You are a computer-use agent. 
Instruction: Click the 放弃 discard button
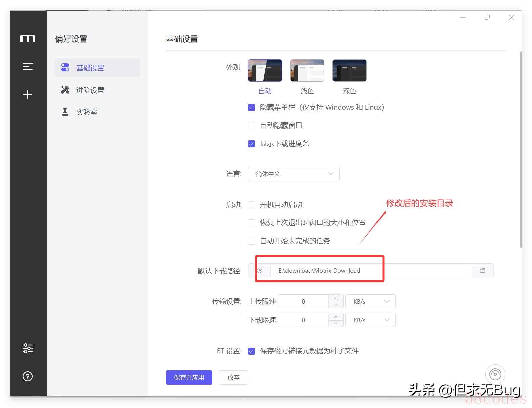pos(233,377)
